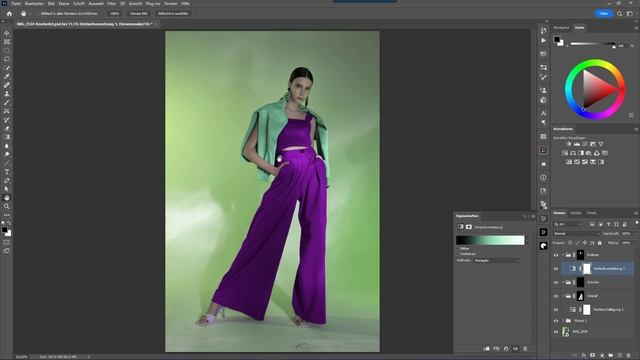Select the Zoom tool
The height and width of the screenshot is (360, 640).
coord(7,206)
